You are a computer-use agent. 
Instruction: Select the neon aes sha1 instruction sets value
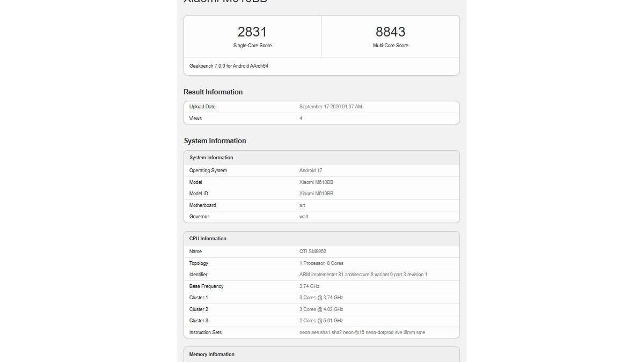(x=362, y=333)
